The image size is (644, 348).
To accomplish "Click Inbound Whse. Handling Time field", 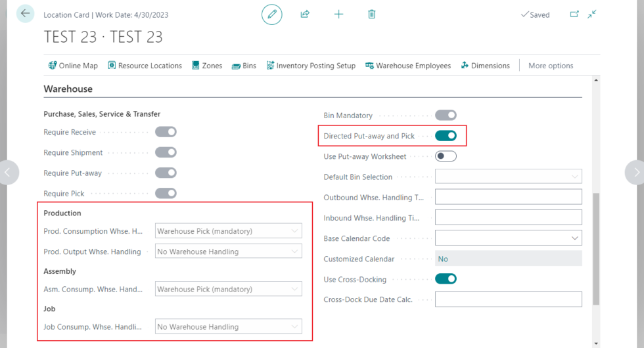I will [509, 217].
